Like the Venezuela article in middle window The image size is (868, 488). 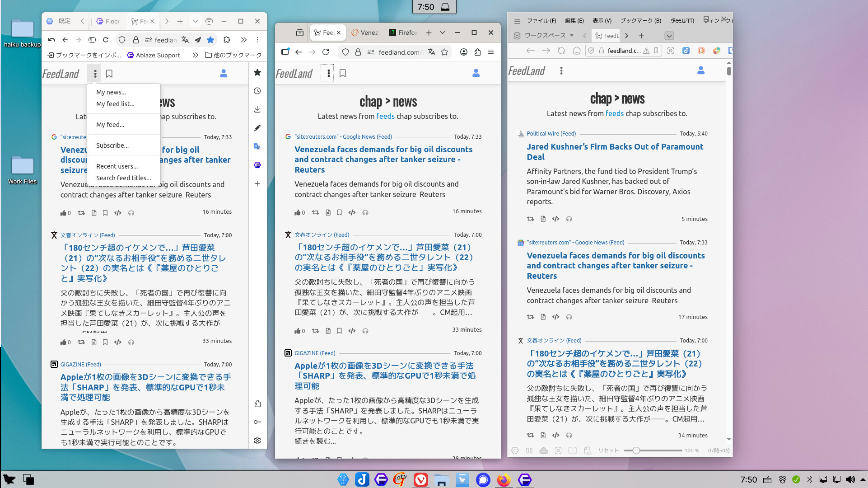pos(298,212)
